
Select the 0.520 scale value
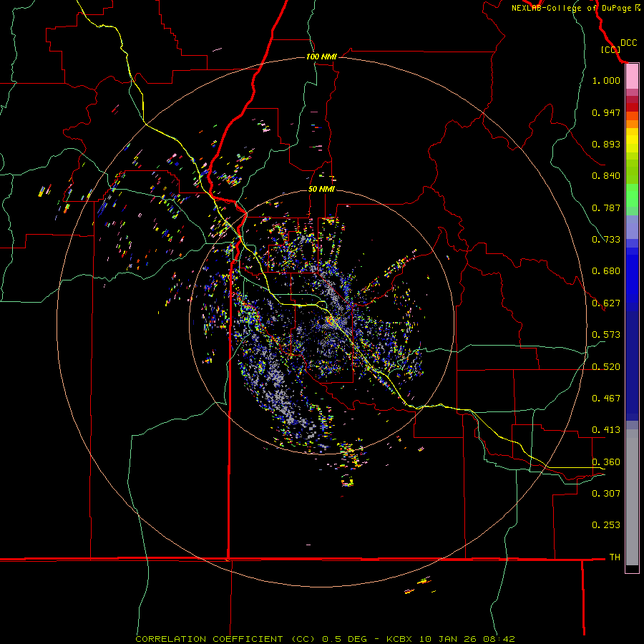tap(606, 367)
